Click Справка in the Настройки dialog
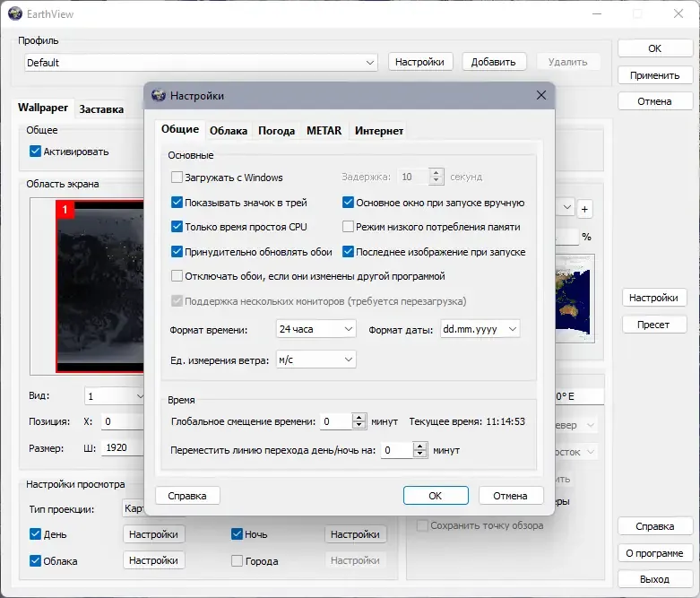700x598 pixels. (187, 496)
